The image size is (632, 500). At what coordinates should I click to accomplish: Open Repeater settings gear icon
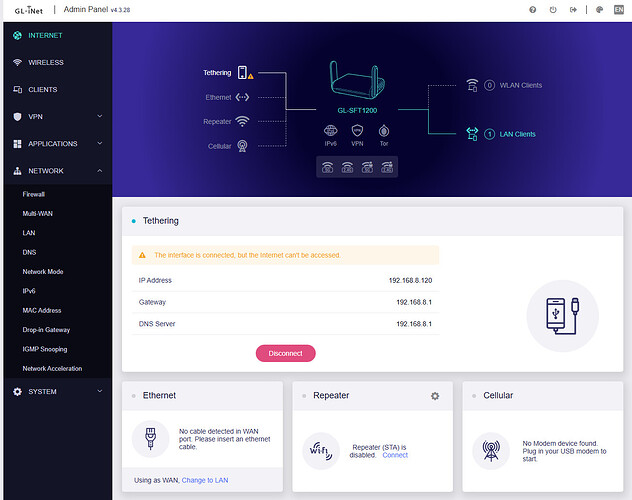[435, 396]
